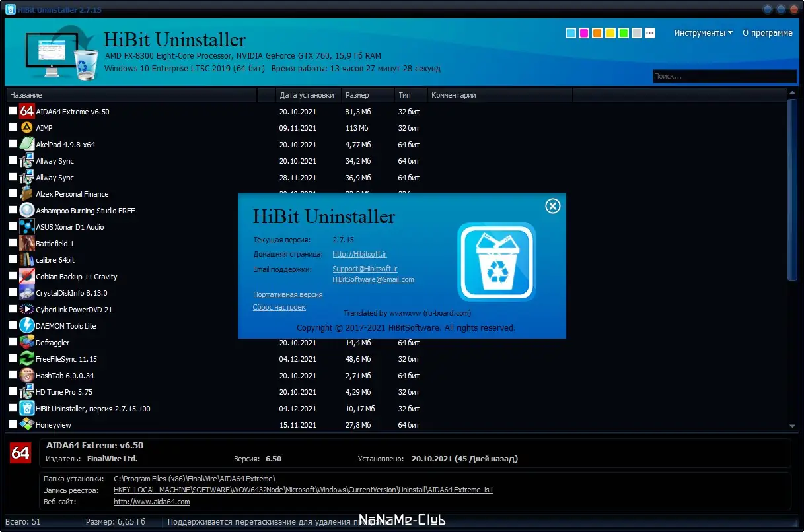Click the AkelPad 4.9.8-x64 notepad icon
The height and width of the screenshot is (532, 804).
click(x=26, y=144)
